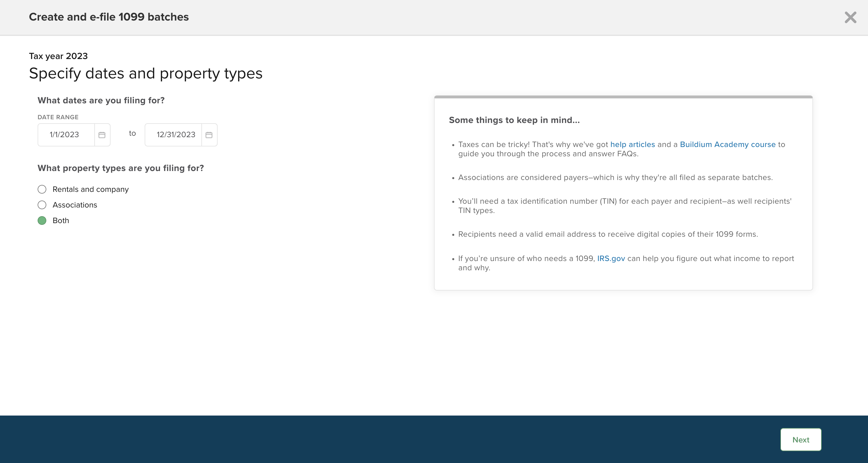Screen dimensions: 868x463
Task: Open the Buildium Academy course link
Action: coord(727,144)
